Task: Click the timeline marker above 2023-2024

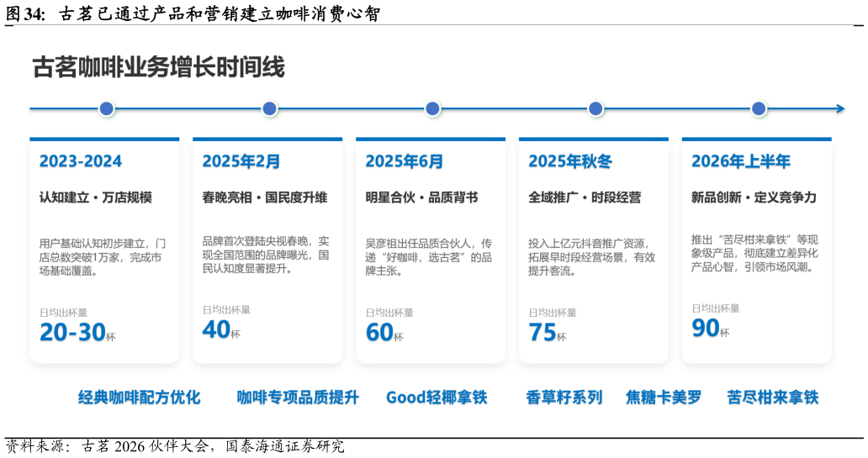Action: [x=106, y=109]
